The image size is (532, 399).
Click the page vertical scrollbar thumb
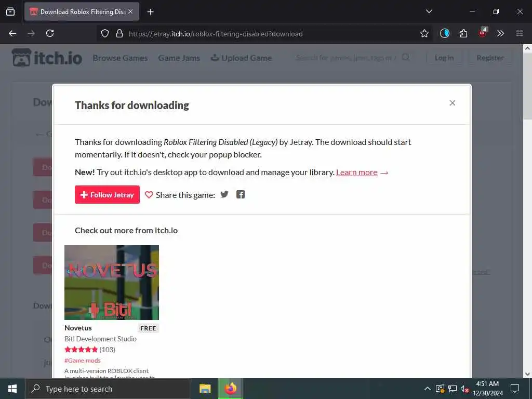527,86
